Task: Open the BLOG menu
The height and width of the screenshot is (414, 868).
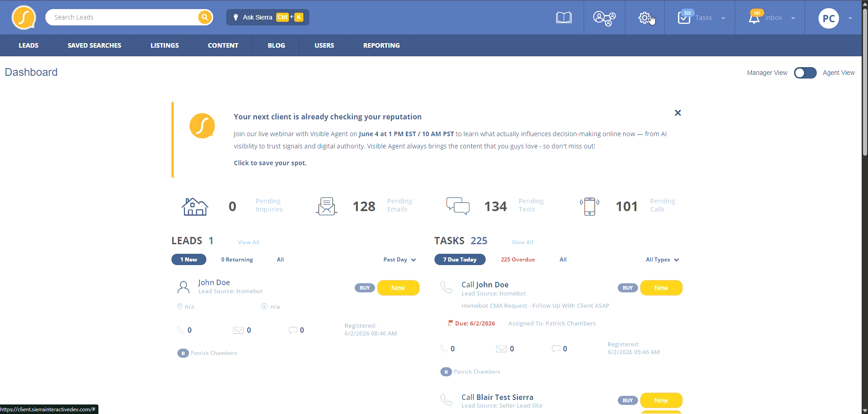Action: pyautogui.click(x=276, y=45)
